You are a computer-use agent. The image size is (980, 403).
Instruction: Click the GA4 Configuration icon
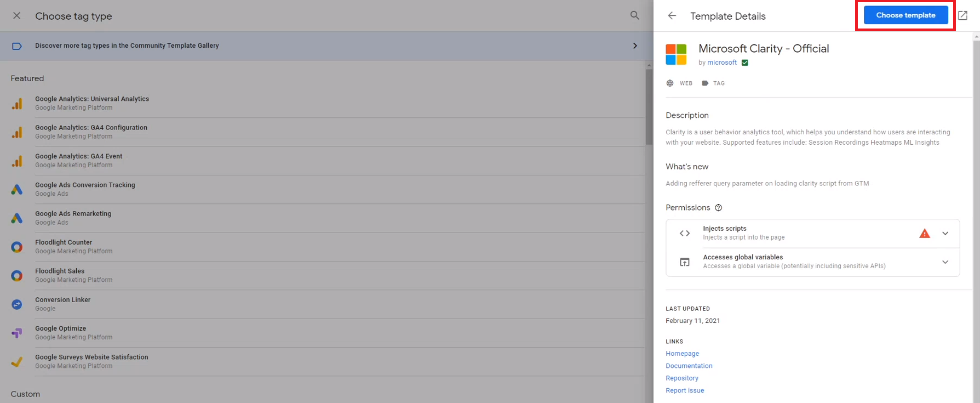tap(17, 132)
